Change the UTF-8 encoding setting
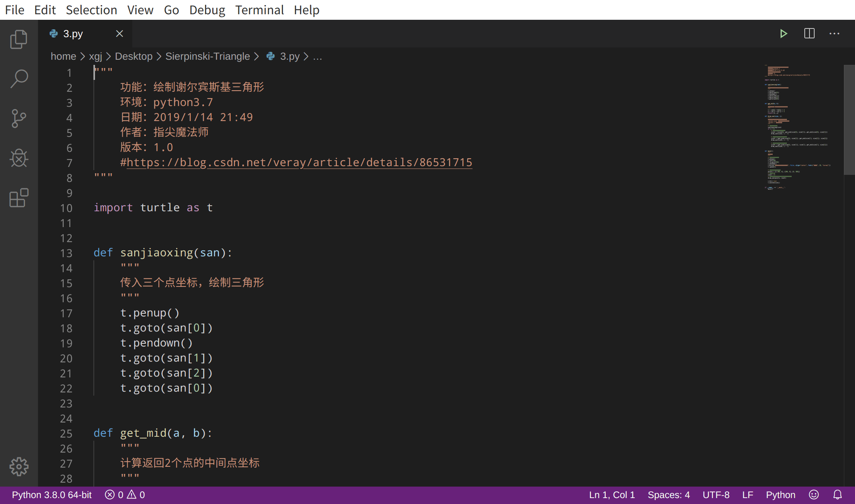 pyautogui.click(x=716, y=494)
